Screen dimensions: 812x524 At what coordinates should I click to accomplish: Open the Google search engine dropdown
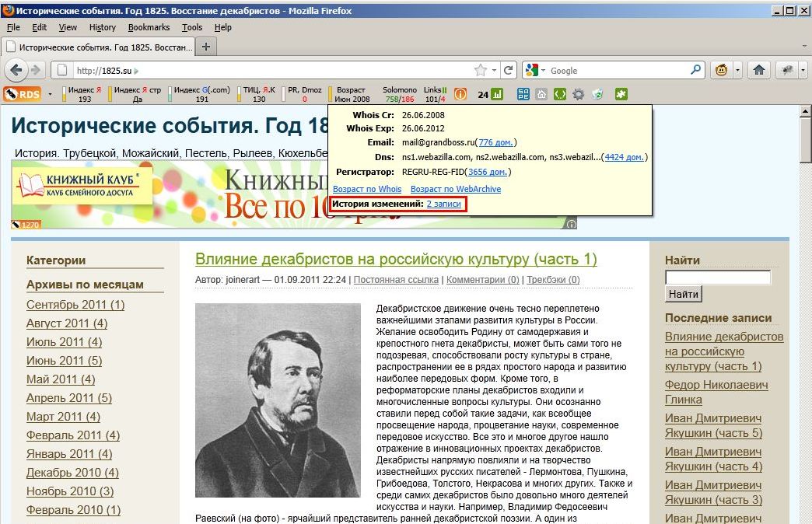pyautogui.click(x=536, y=70)
